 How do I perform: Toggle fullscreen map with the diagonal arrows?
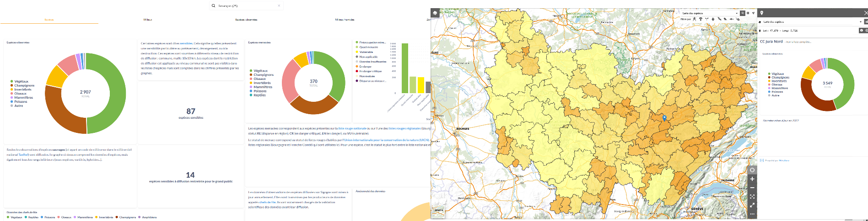752,205
